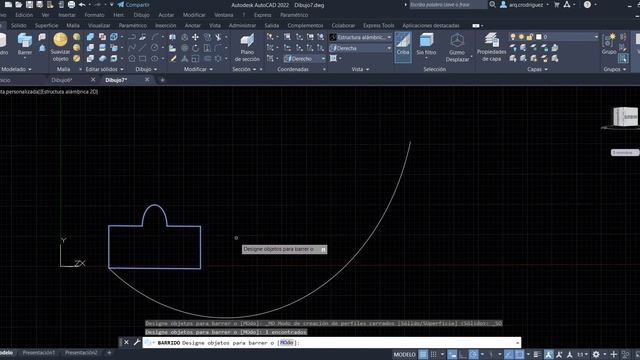The width and height of the screenshot is (640, 360).
Task: Open the Sólido ribbon tab
Action: coord(18,25)
